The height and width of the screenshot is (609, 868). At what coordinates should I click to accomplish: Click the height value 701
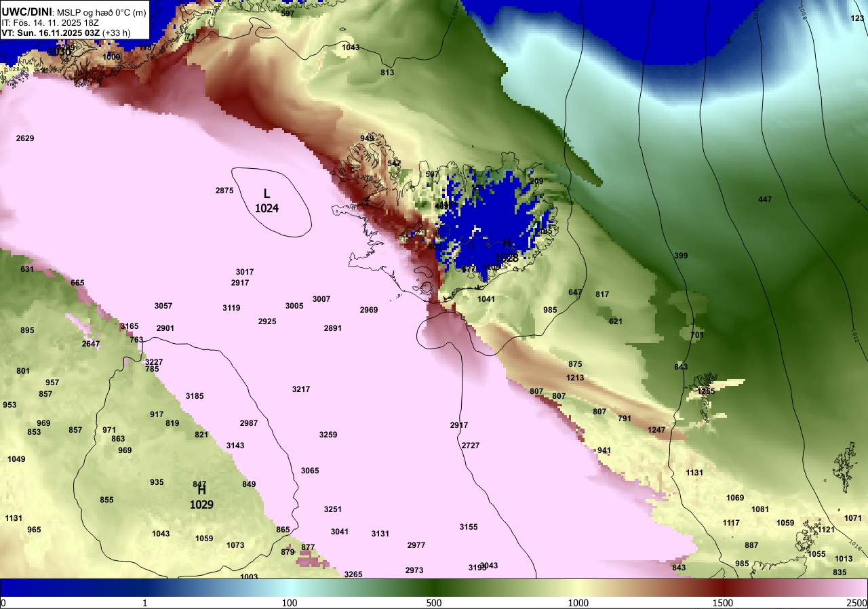tap(697, 335)
